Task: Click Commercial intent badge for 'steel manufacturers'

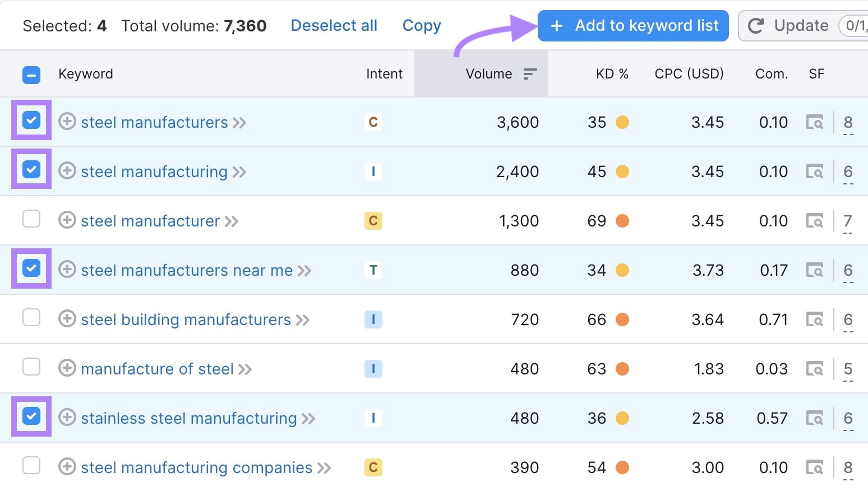Action: pos(373,122)
